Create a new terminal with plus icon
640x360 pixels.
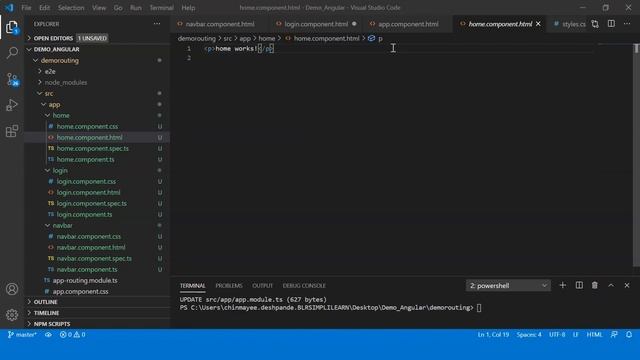coord(562,285)
